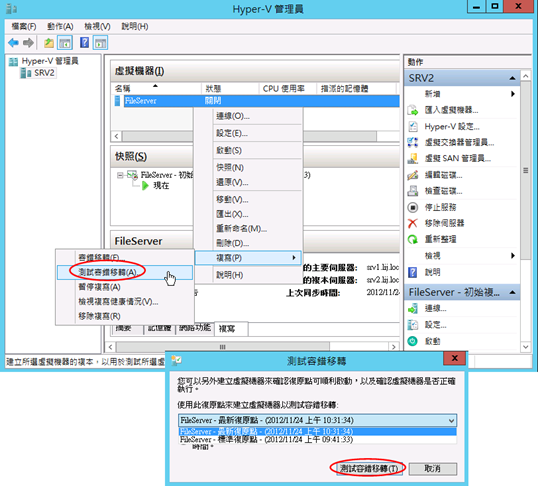Open 虛擬交換器管理員 icon
The height and width of the screenshot is (486, 538).
click(413, 142)
